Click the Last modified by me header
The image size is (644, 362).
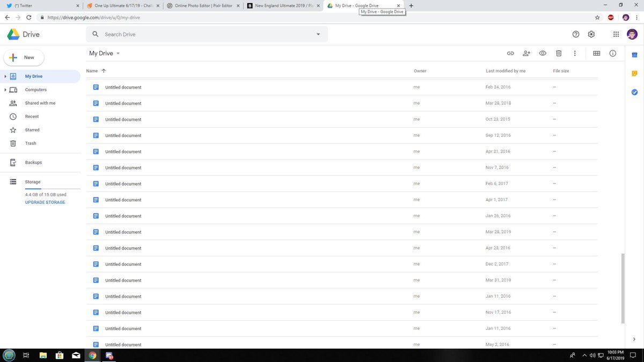(506, 71)
